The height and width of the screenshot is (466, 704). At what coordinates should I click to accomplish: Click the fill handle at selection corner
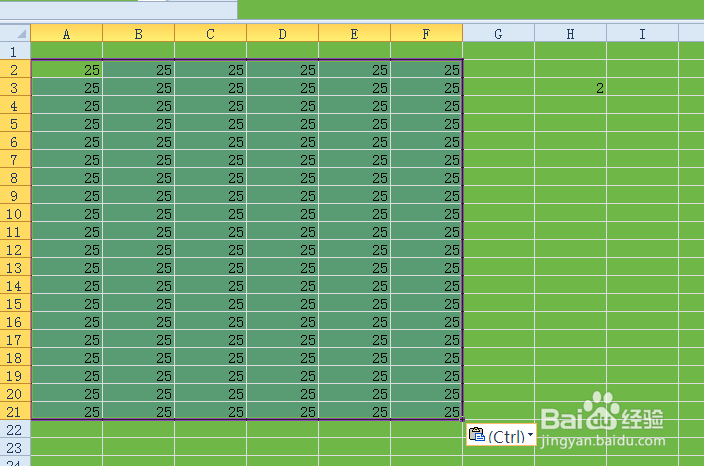click(462, 420)
